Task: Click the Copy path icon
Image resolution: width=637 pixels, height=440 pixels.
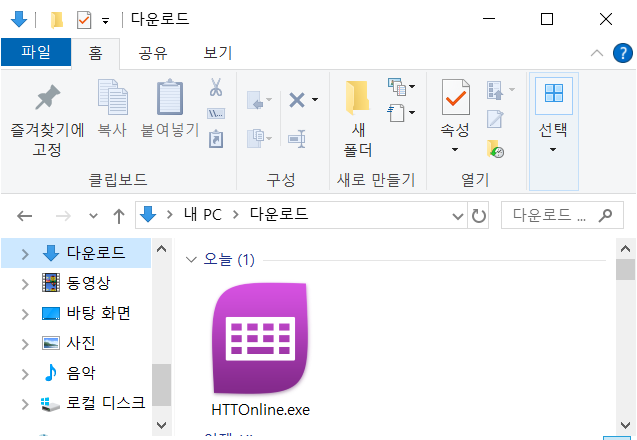Action: pos(216,113)
